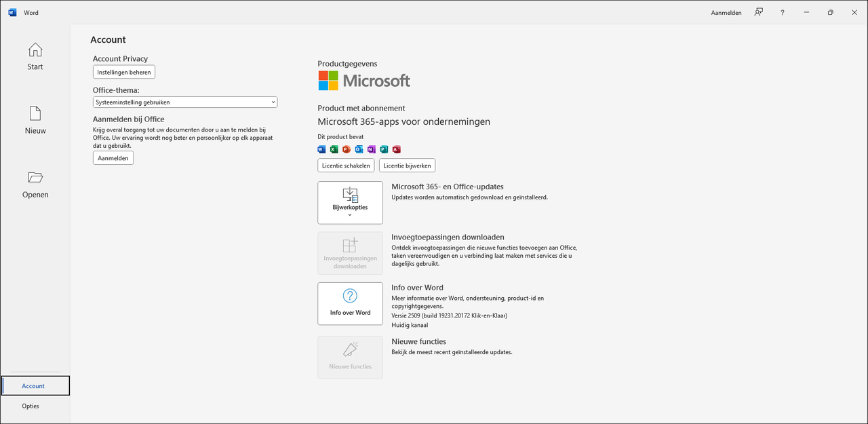Click the 'Aanmelden bij Office' heading
The image size is (868, 424).
[x=128, y=119]
